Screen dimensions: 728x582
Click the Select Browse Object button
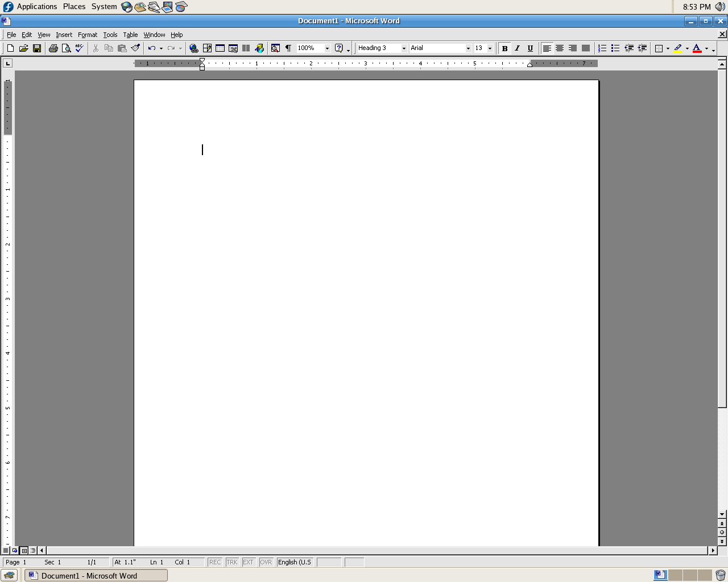tap(722, 533)
